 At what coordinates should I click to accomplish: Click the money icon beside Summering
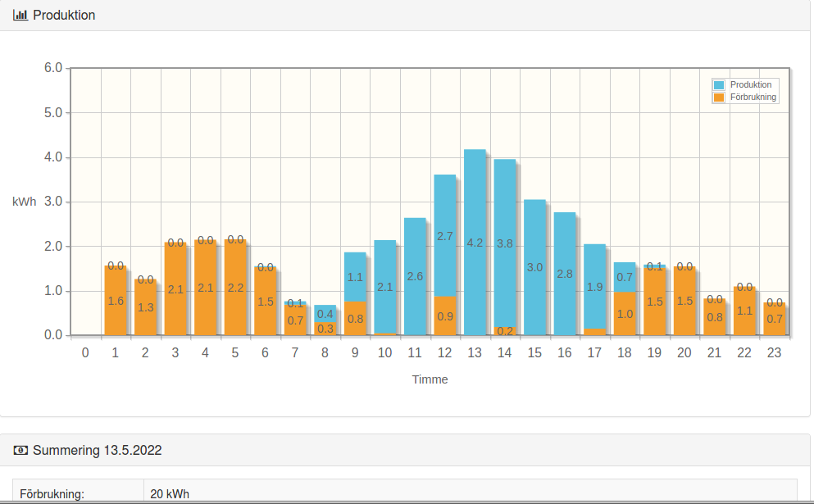click(20, 450)
